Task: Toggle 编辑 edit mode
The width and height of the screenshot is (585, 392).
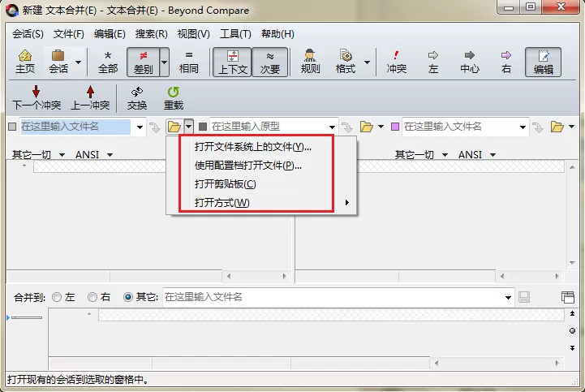Action: point(544,62)
